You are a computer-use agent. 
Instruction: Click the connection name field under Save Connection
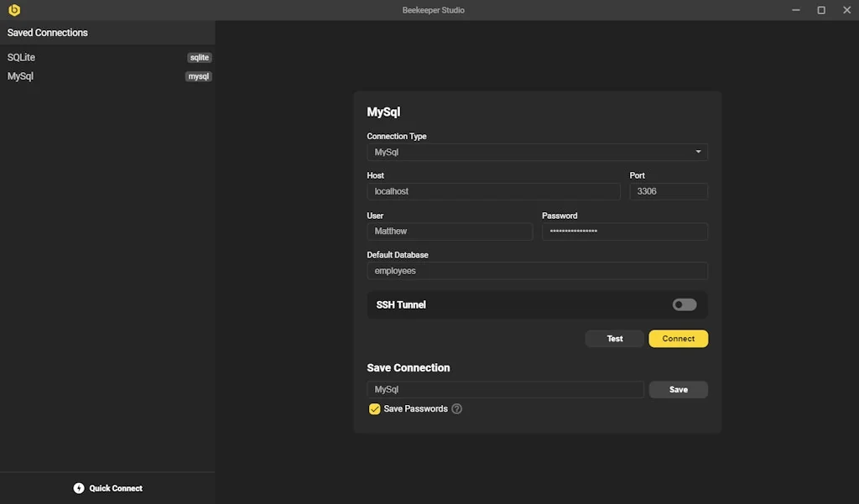point(504,389)
